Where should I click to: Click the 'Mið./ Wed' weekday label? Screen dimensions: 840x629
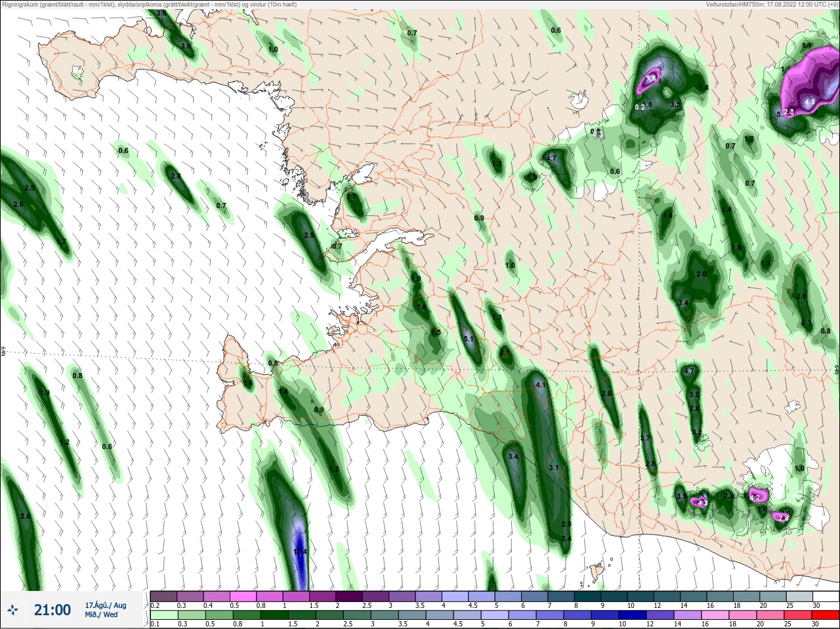101,615
